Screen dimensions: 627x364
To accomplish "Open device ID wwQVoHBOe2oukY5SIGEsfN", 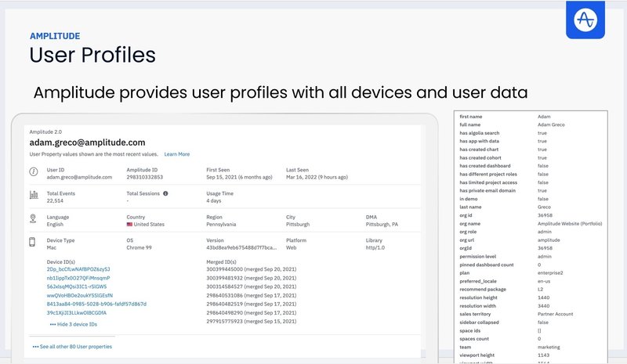I will pos(80,296).
